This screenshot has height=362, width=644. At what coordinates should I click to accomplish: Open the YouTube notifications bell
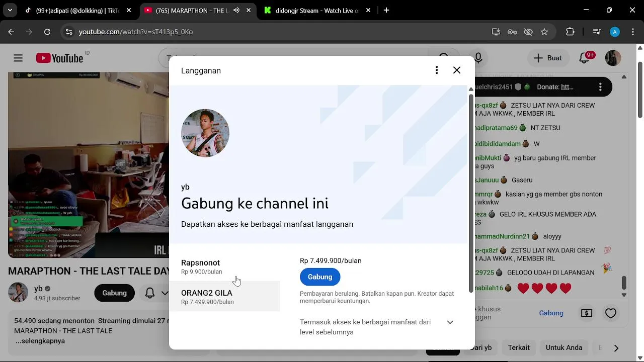pyautogui.click(x=585, y=58)
